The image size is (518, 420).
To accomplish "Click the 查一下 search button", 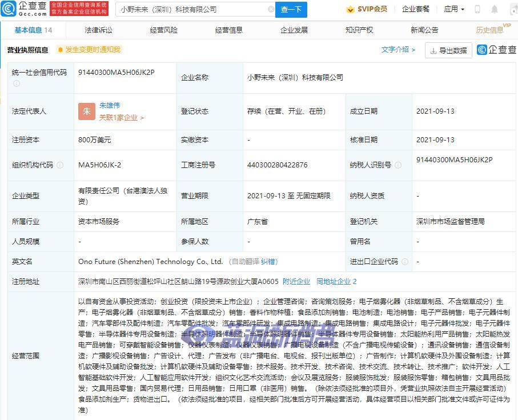I will [292, 10].
